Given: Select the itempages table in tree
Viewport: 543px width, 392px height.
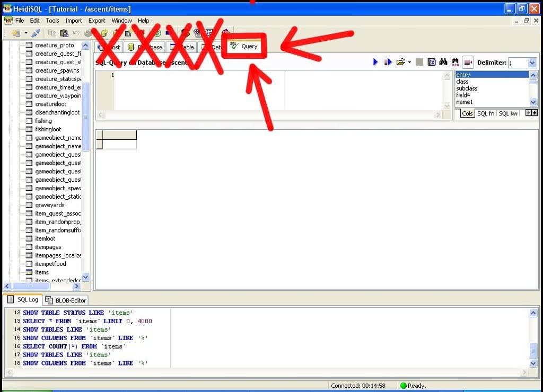Looking at the screenshot, I should pyautogui.click(x=48, y=247).
